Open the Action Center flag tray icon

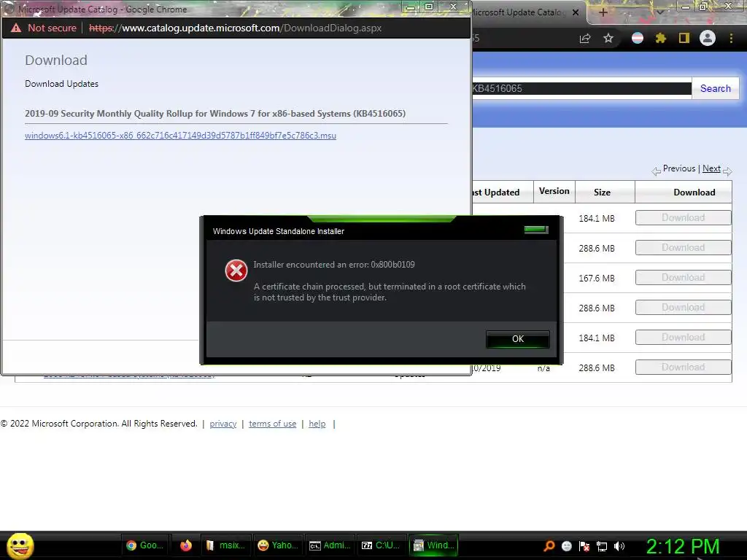coord(584,546)
